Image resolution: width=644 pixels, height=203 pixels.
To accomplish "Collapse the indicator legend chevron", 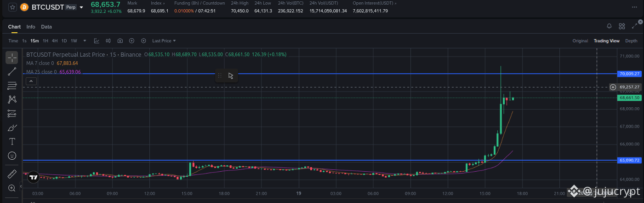I will point(31,81).
